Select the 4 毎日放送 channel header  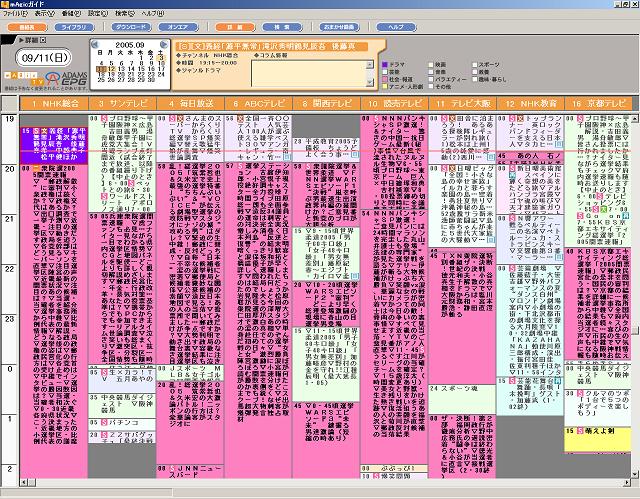click(190, 103)
